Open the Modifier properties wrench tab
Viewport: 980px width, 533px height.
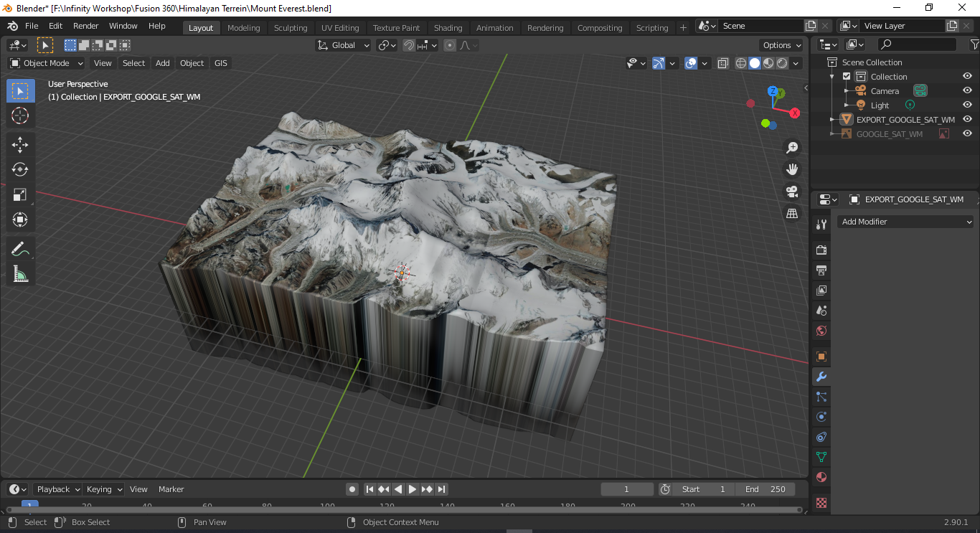[x=821, y=377]
